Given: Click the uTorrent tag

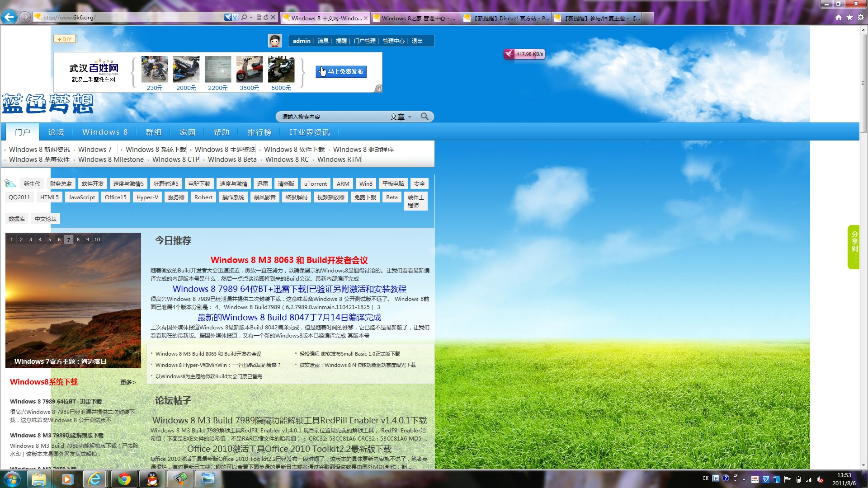Looking at the screenshot, I should click(x=316, y=184).
